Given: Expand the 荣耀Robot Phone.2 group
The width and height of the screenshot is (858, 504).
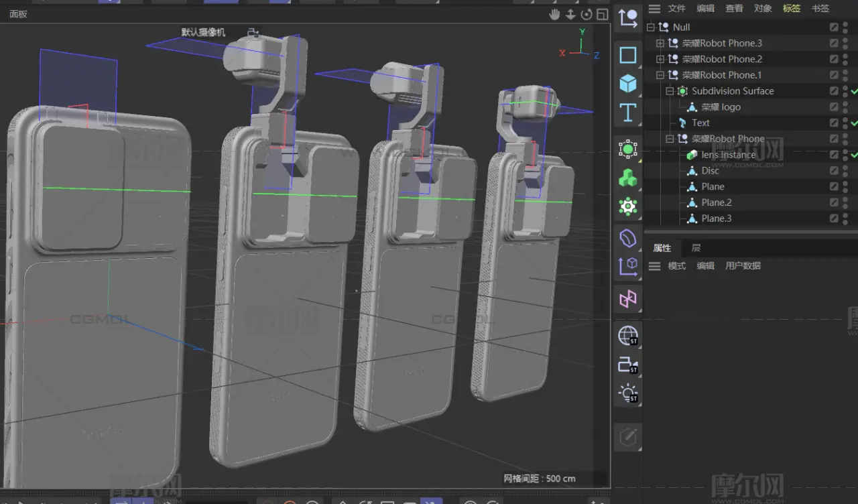Looking at the screenshot, I should click(660, 60).
